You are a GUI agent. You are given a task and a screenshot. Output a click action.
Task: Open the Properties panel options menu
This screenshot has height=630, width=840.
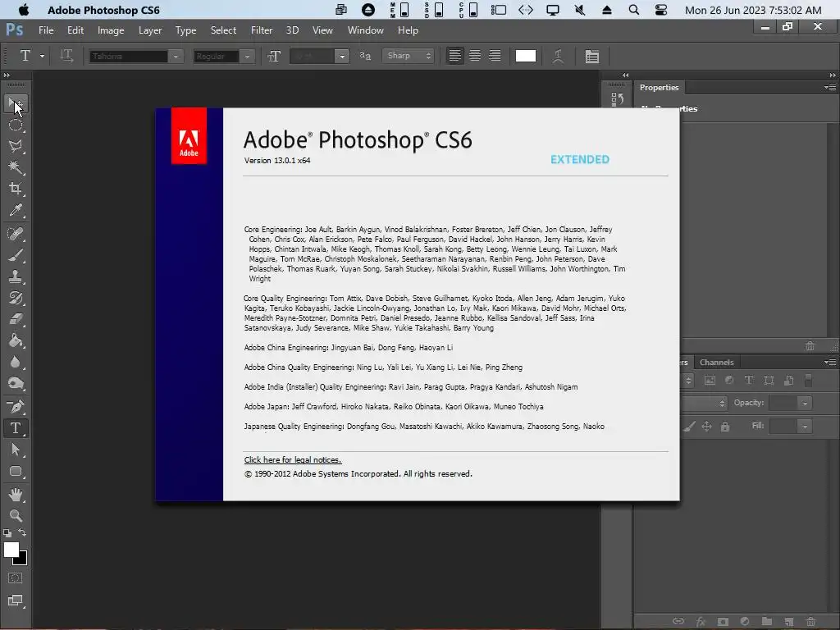click(830, 87)
